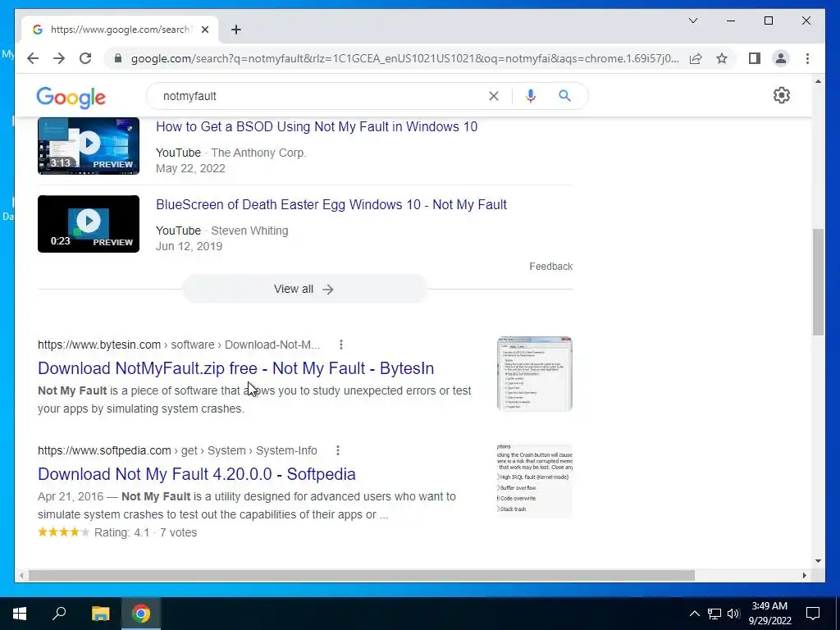Open the Chrome profile avatar menu

[781, 58]
